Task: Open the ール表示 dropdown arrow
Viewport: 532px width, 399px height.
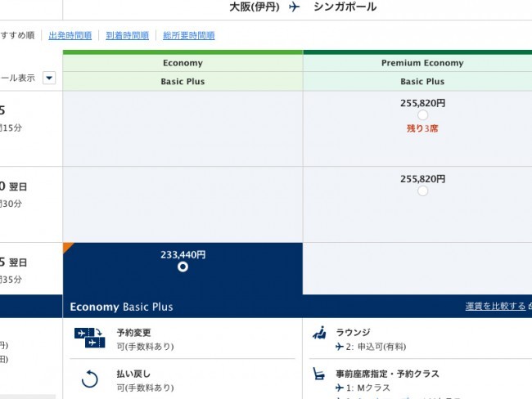Action: (x=49, y=78)
